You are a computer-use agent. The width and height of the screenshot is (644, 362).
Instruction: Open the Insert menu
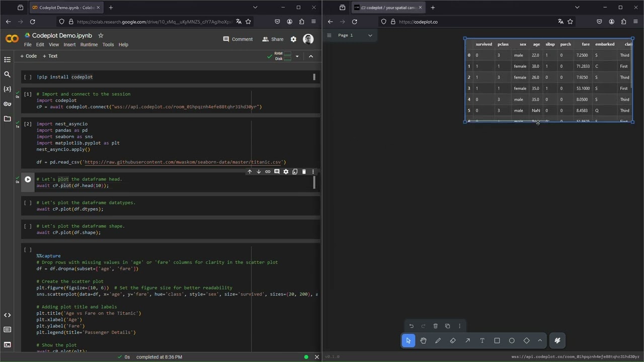69,45
